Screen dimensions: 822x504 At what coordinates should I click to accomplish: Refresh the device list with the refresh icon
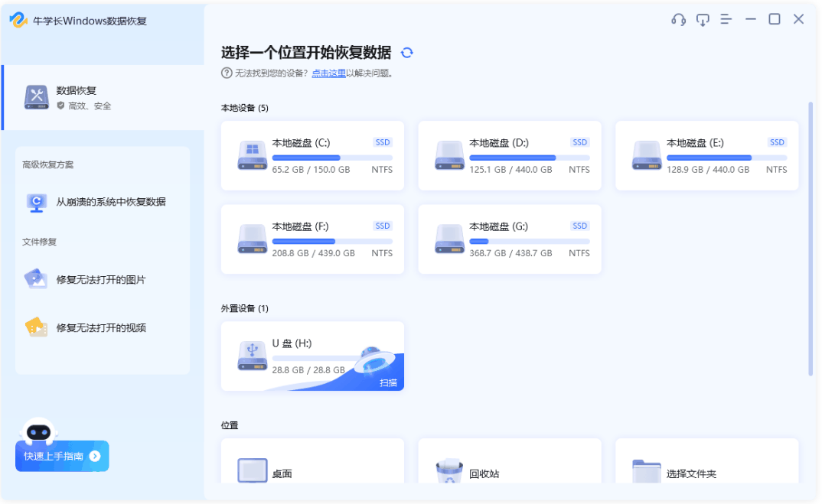click(x=407, y=54)
